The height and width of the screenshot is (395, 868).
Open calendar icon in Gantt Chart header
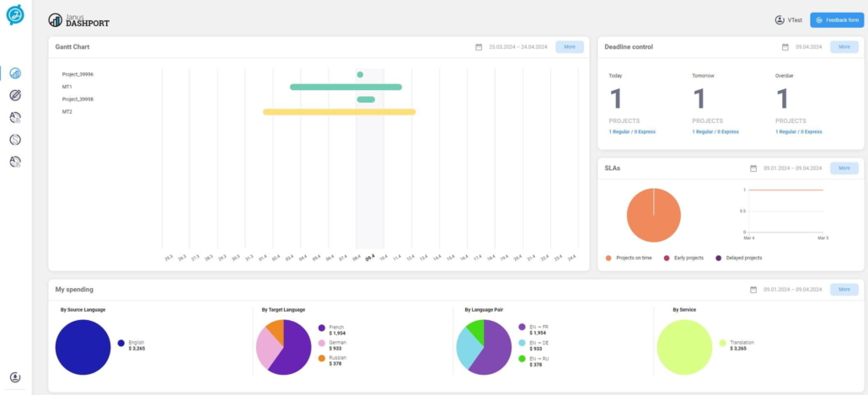pyautogui.click(x=479, y=47)
